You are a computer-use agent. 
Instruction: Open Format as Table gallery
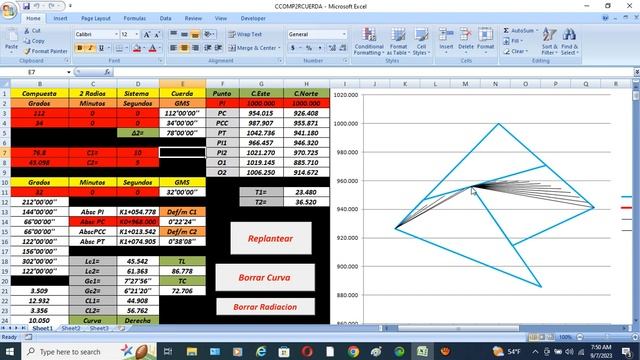398,41
